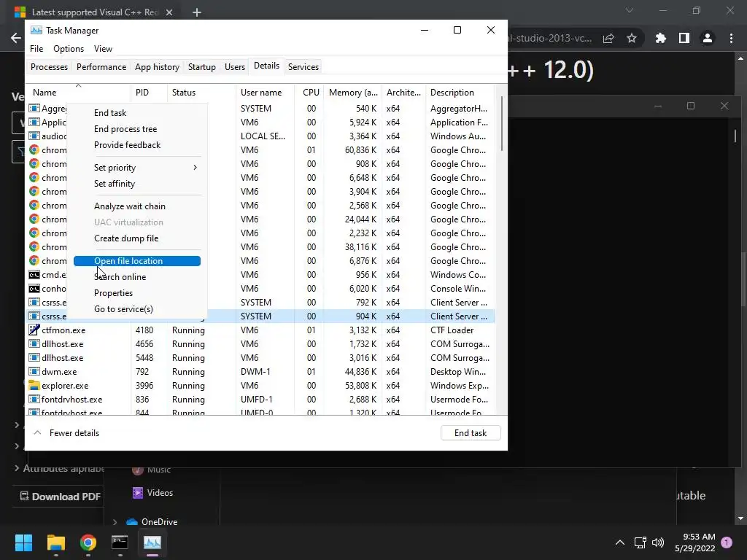Click the Download PDF link
Viewport: 747px width, 560px height.
click(x=60, y=497)
